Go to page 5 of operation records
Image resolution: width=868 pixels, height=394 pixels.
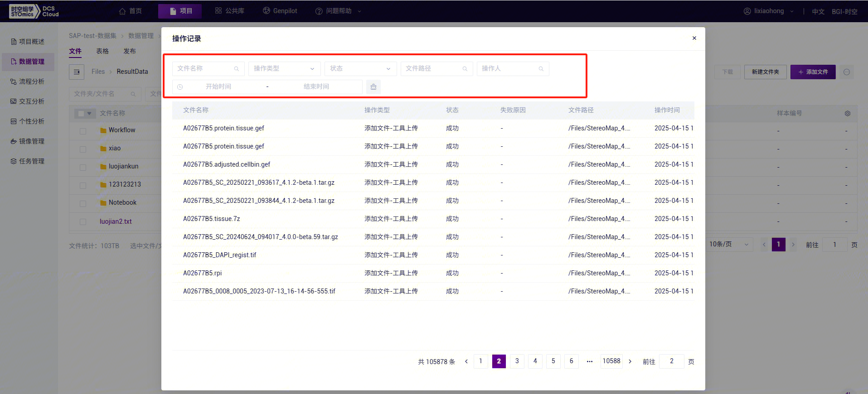coord(553,361)
